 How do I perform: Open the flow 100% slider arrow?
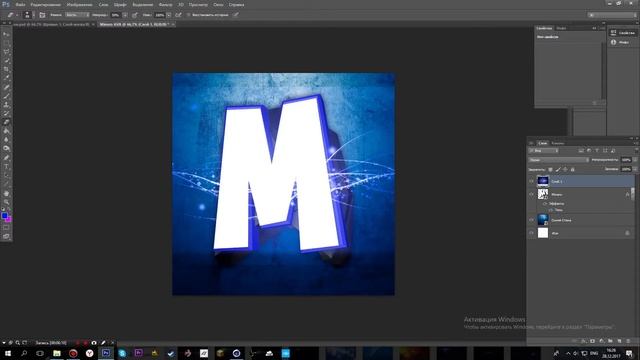169,15
